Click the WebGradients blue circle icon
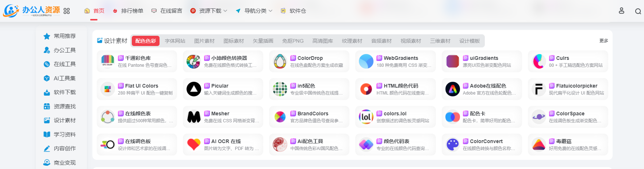Viewport: 644px width, 169px height. (366, 61)
